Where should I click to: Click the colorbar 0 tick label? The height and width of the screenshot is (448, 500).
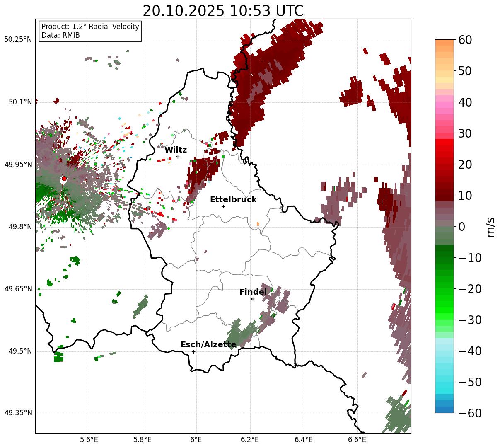tap(461, 226)
